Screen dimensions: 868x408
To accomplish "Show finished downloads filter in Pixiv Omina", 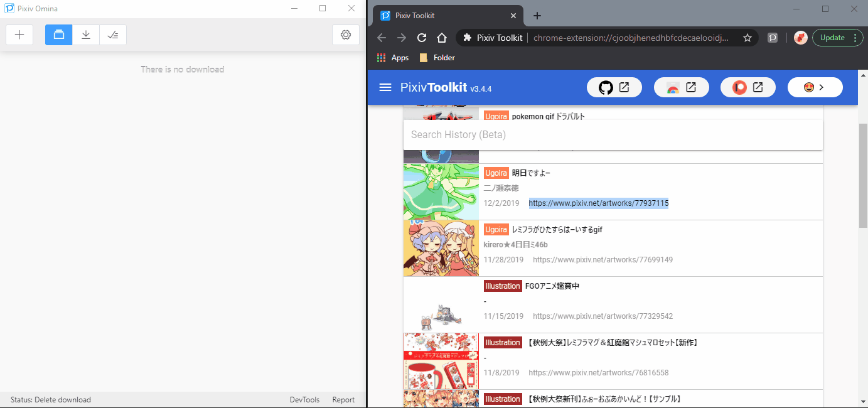I will [113, 35].
